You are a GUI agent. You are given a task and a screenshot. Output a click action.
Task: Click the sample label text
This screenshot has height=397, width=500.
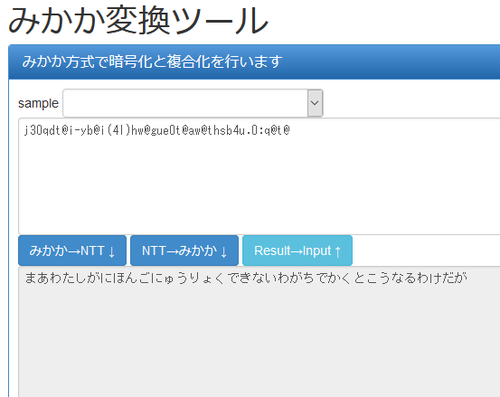38,103
